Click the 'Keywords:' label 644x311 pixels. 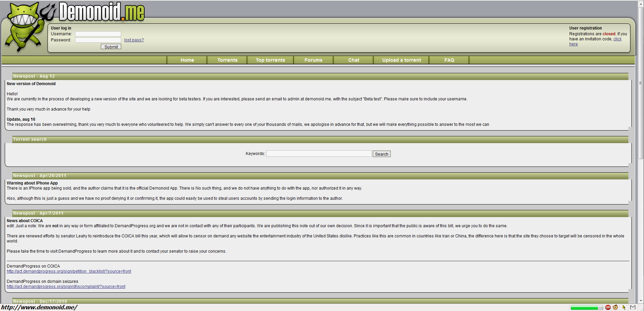(x=255, y=154)
